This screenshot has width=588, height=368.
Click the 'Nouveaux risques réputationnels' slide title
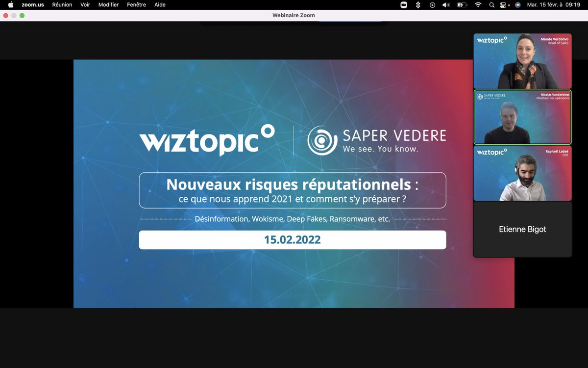click(x=293, y=184)
